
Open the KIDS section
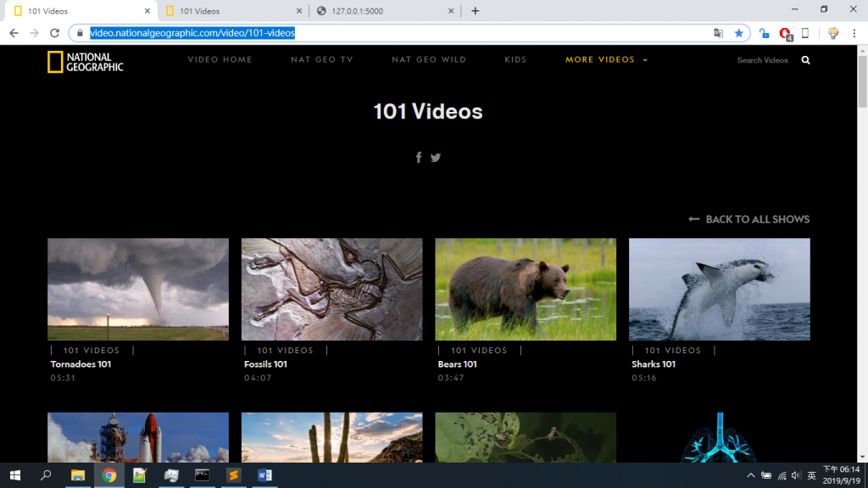[515, 60]
